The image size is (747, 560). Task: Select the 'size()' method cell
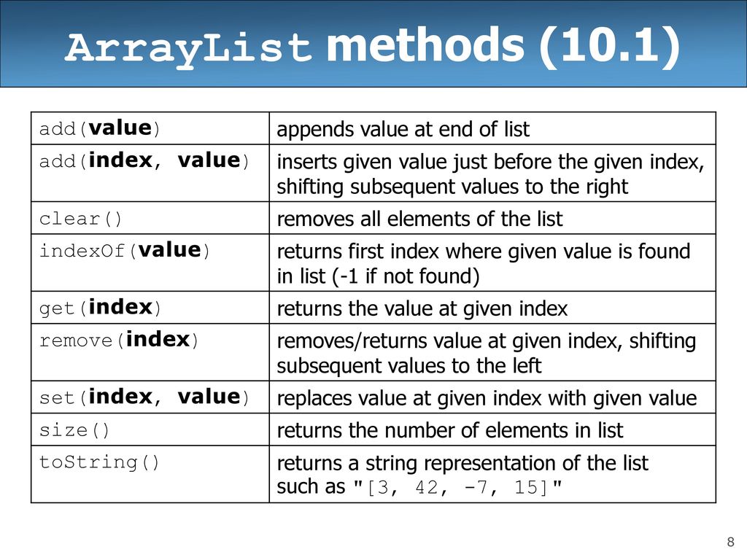(150, 429)
